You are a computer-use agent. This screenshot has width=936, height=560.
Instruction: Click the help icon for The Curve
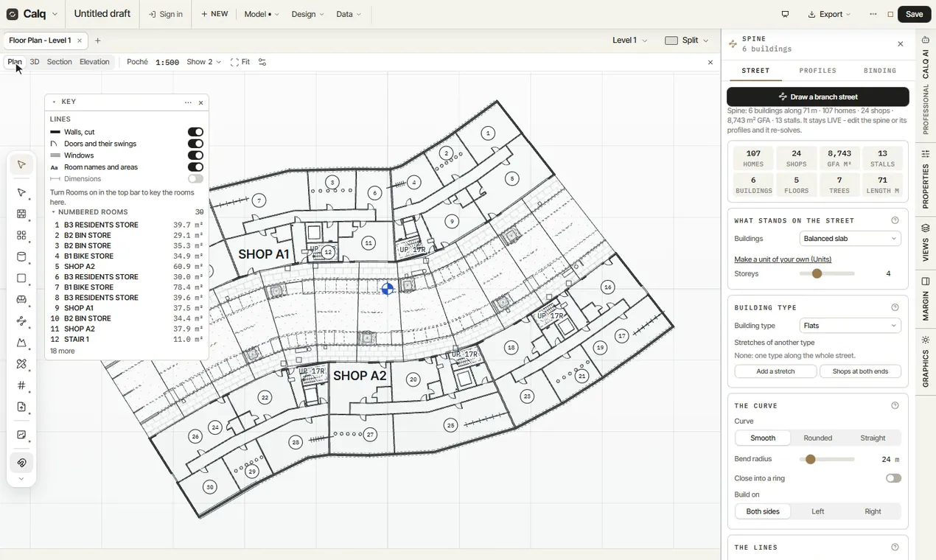(x=895, y=406)
